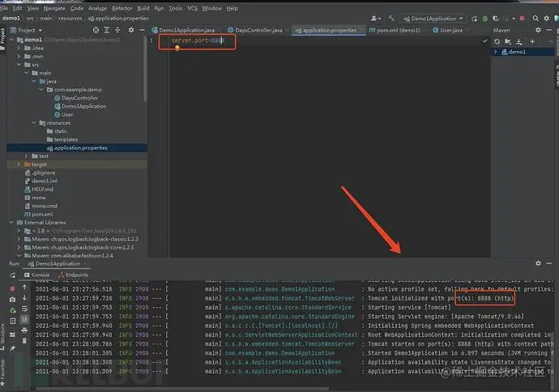559x392 pixels.
Task: Select .gitignore in project tree
Action: pos(40,173)
